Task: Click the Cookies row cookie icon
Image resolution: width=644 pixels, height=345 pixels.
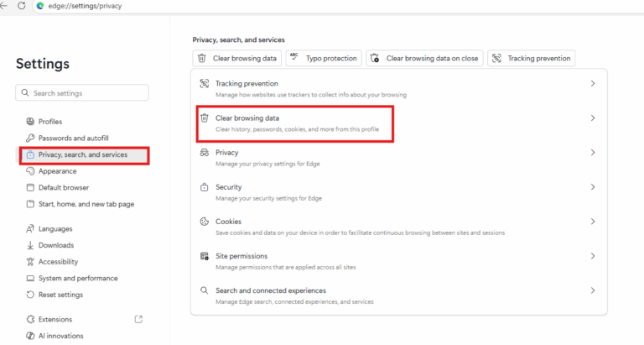Action: pos(204,222)
